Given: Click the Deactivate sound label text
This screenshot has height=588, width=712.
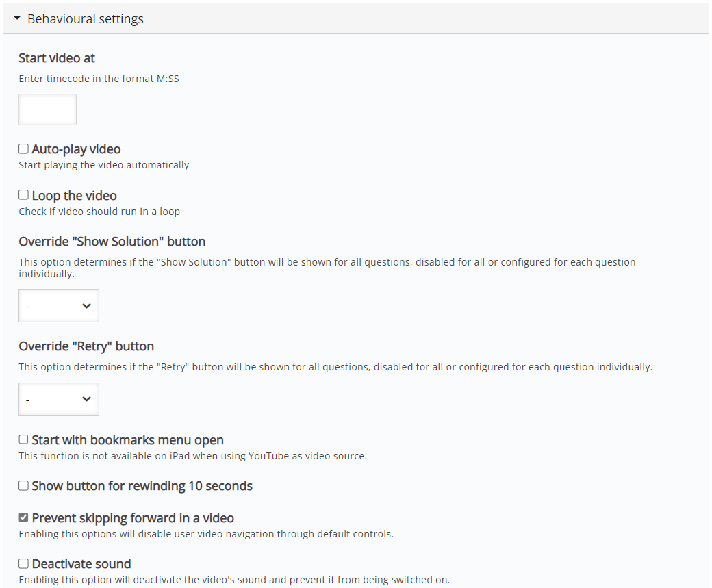Looking at the screenshot, I should 81,564.
